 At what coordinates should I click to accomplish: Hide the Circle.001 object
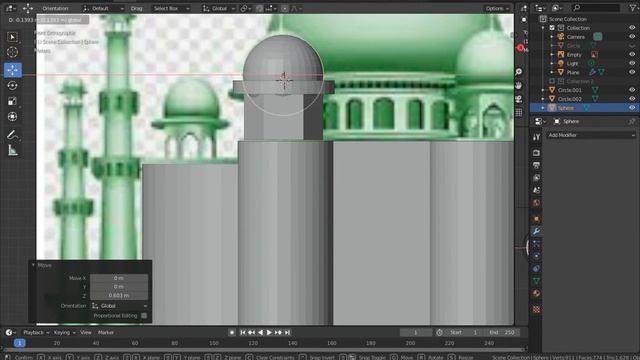632,90
